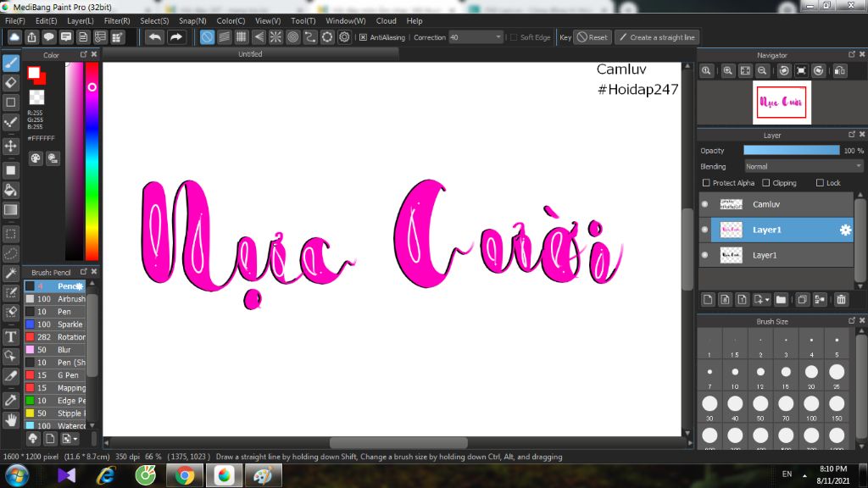
Task: Click the canvas horizontal scrollbar
Action: point(398,442)
